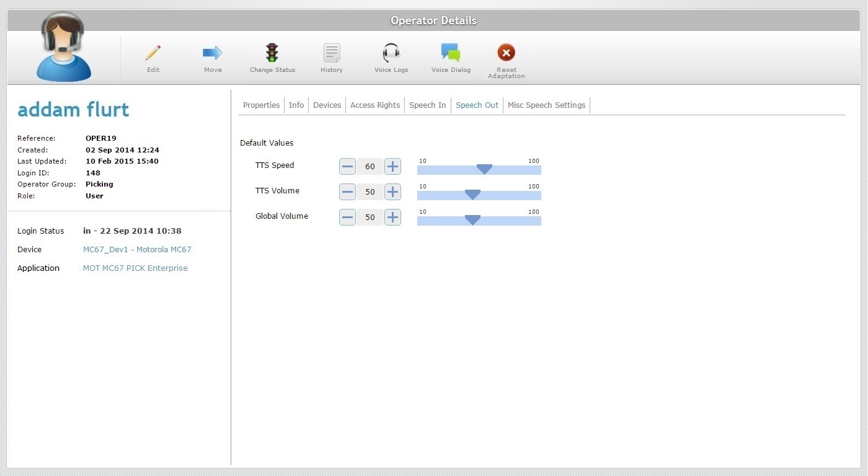Screen dimensions: 868x476
Task: Increase TTS Speed with plus button
Action: click(x=392, y=166)
